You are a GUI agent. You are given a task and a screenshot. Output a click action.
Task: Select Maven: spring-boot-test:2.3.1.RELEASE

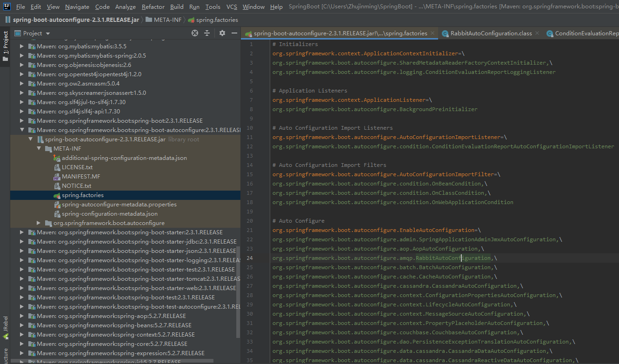[126, 298]
